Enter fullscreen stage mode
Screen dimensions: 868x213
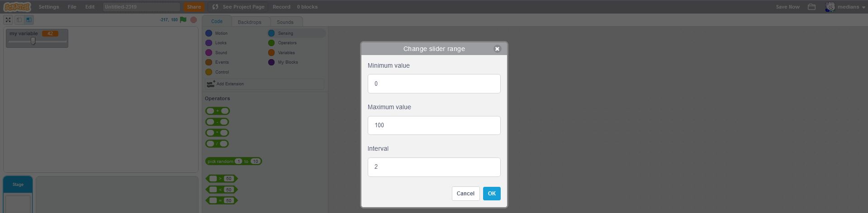(8, 20)
